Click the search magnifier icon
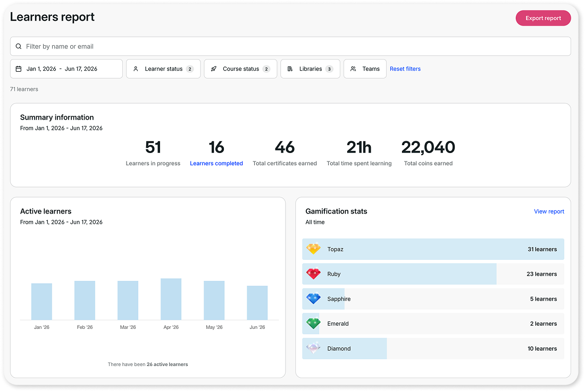 click(18, 46)
